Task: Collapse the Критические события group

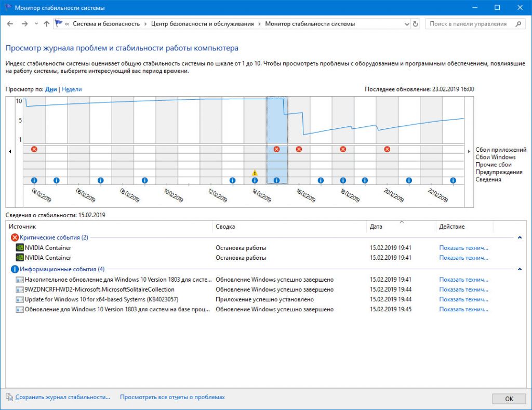Action: [x=519, y=237]
